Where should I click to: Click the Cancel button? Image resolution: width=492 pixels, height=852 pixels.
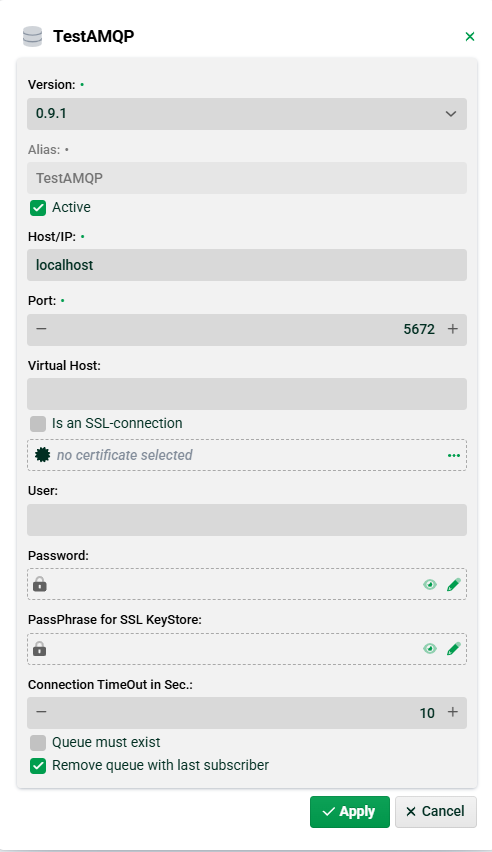436,812
